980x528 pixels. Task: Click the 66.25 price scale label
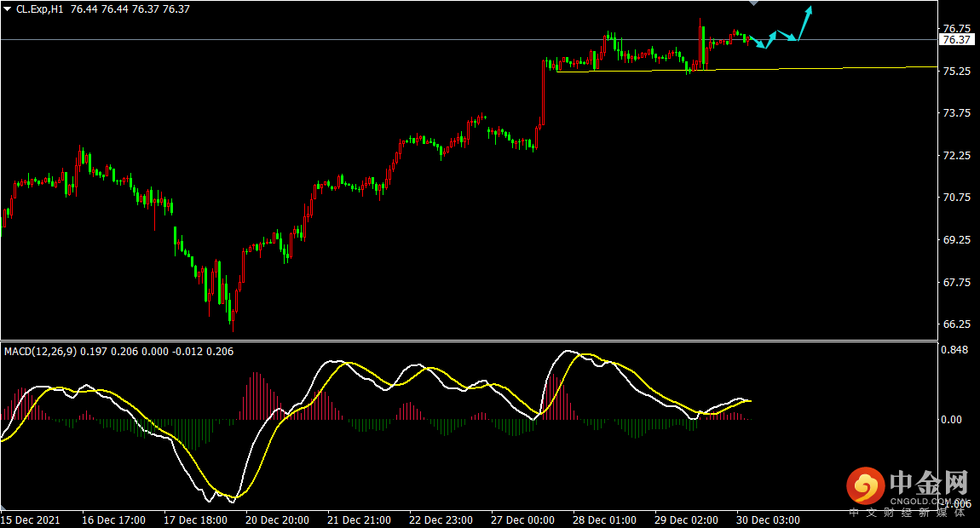[x=956, y=324]
